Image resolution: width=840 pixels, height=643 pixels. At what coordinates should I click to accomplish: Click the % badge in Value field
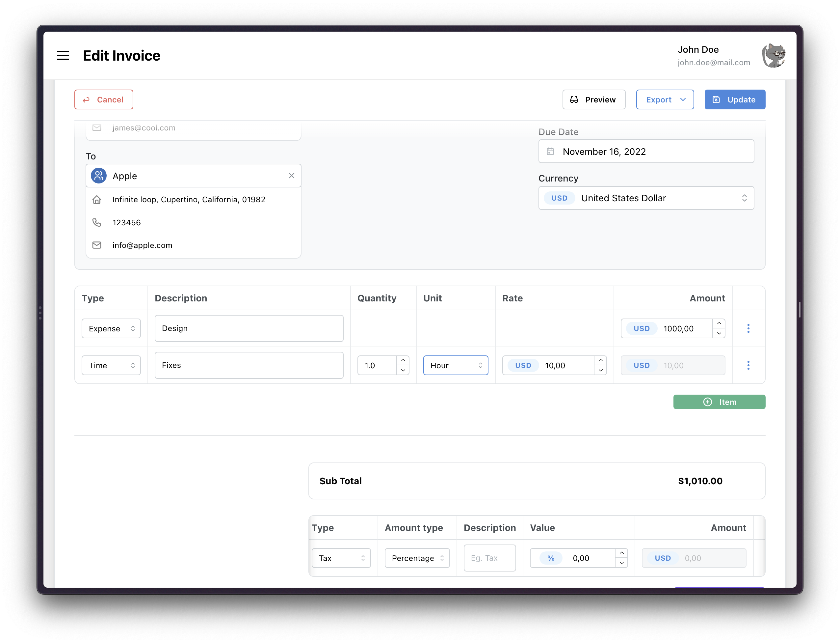coord(551,558)
